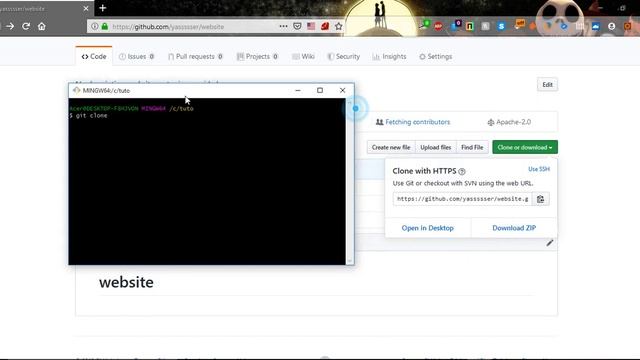Edit README with the pencil icon

pyautogui.click(x=550, y=243)
